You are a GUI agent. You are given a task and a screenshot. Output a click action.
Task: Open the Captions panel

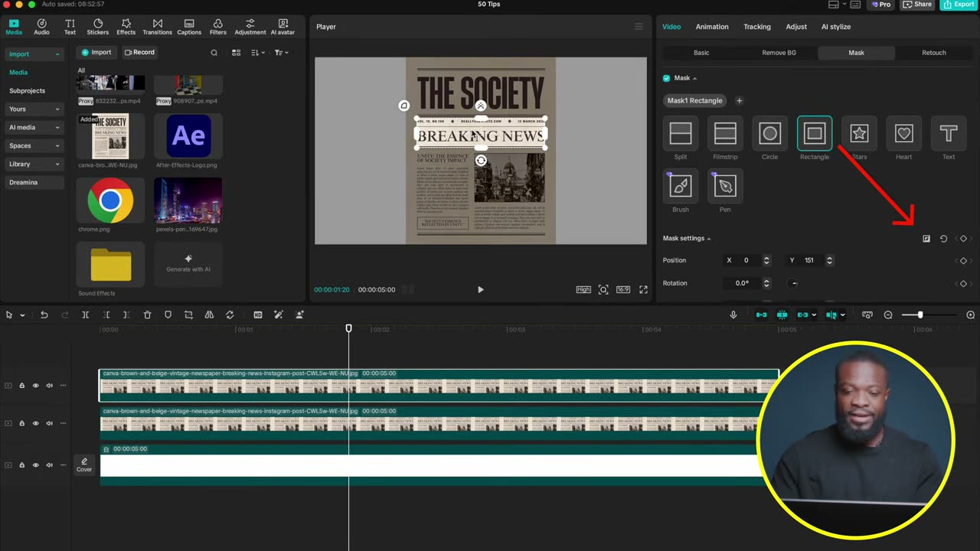click(189, 27)
